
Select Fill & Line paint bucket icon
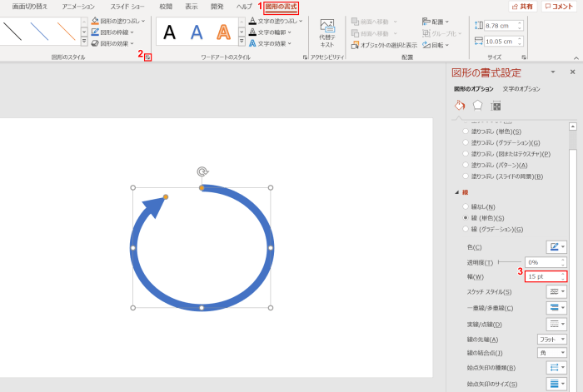[x=460, y=106]
